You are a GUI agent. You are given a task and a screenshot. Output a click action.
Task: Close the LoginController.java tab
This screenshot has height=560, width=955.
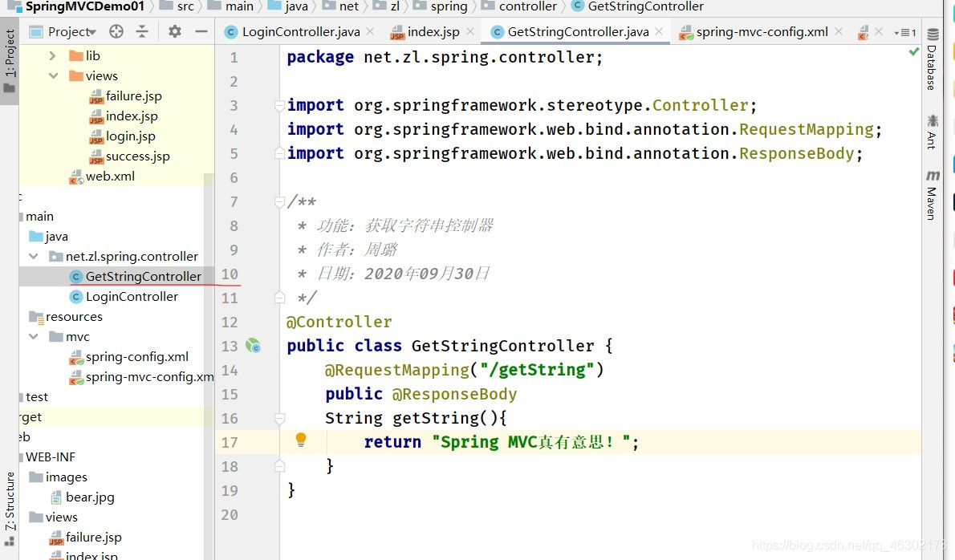(x=370, y=31)
